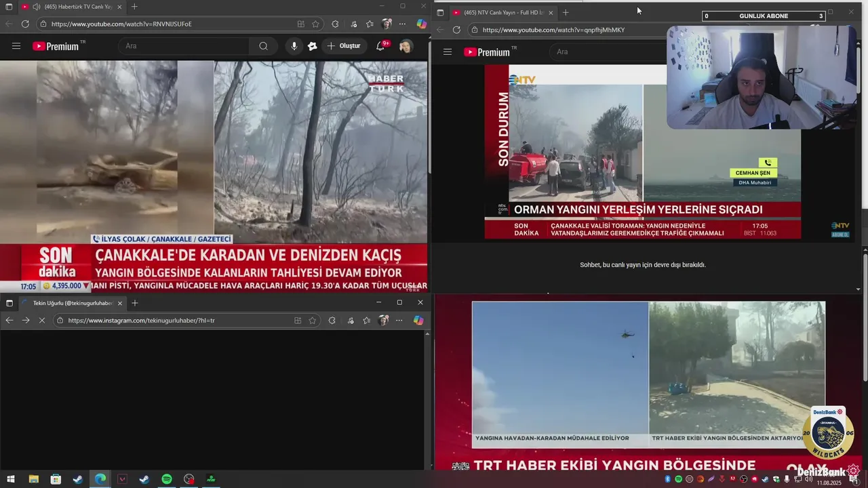868x488 pixels.
Task: Click the taskbar date 11.08.2025
Action: [828, 483]
